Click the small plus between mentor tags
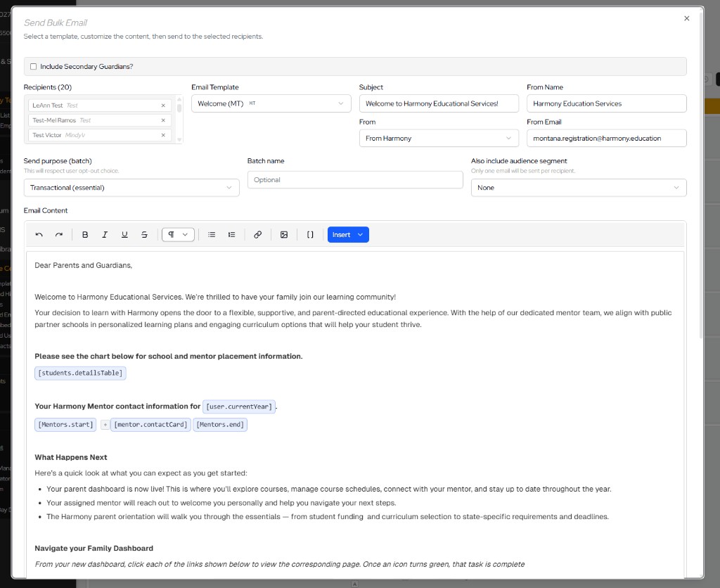This screenshot has width=720, height=588. (105, 425)
